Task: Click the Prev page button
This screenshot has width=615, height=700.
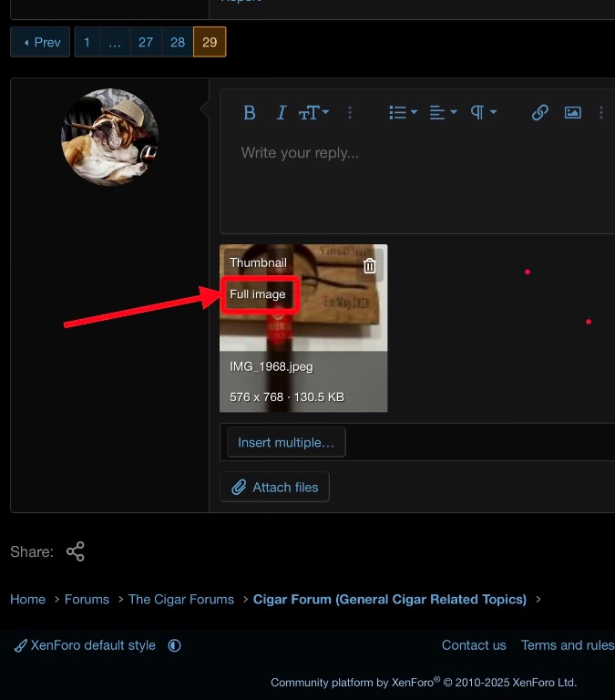Action: point(41,42)
